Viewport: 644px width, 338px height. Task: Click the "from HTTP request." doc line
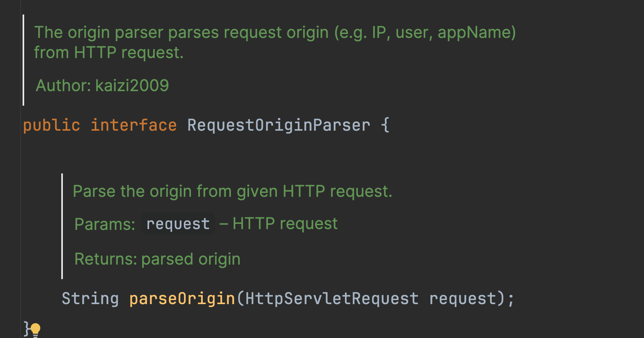point(109,53)
